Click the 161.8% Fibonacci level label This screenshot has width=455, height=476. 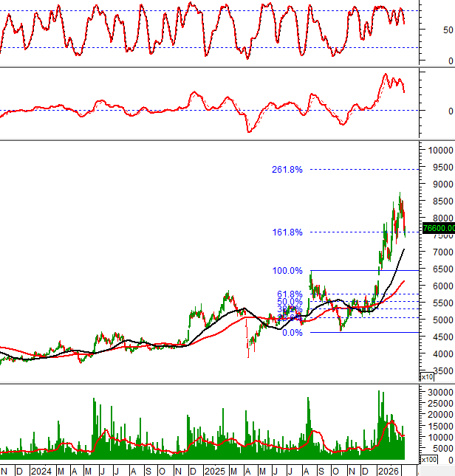[x=287, y=232]
